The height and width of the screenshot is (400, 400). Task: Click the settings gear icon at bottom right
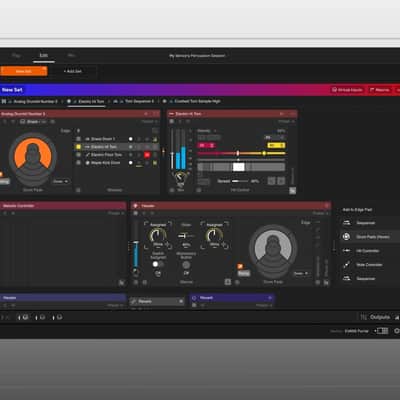[397, 331]
